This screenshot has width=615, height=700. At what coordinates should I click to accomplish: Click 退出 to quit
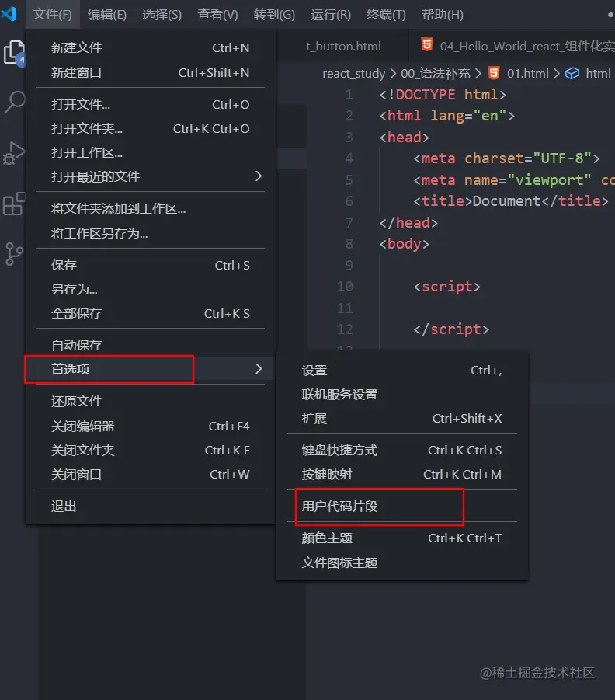pos(151,507)
